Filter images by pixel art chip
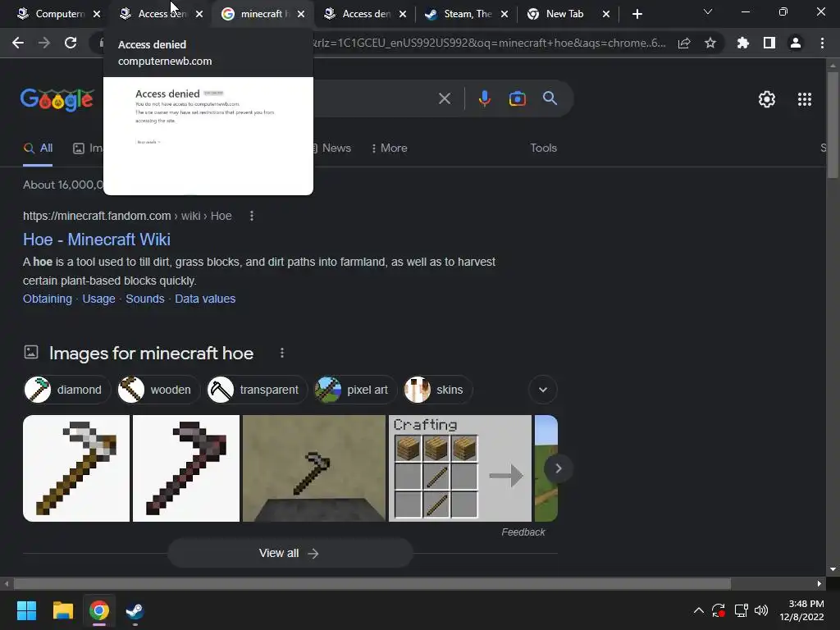The image size is (840, 630). tap(355, 390)
